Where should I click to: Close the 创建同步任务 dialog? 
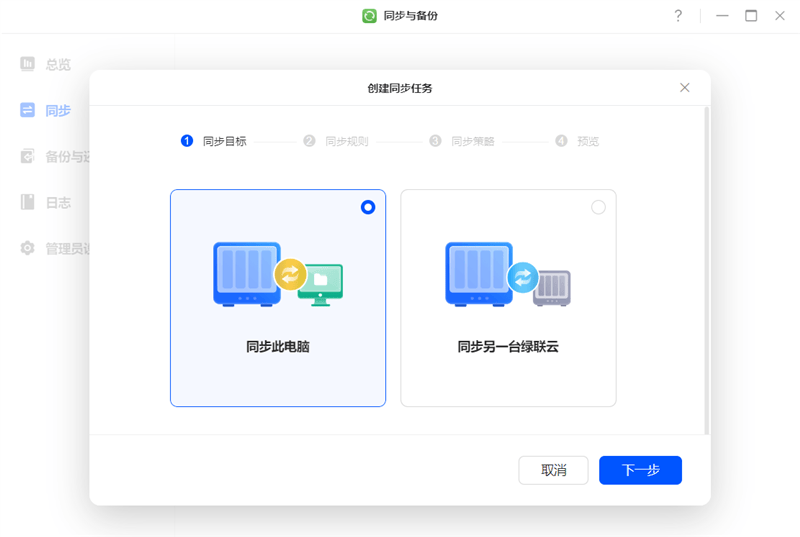(x=685, y=88)
